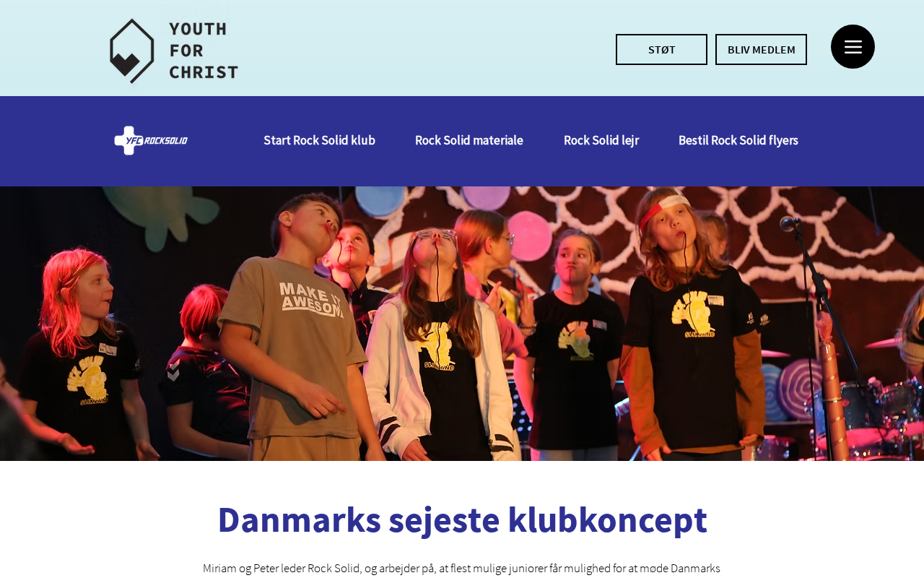
Task: Click the YFC Rock Solid logo
Action: point(151,140)
